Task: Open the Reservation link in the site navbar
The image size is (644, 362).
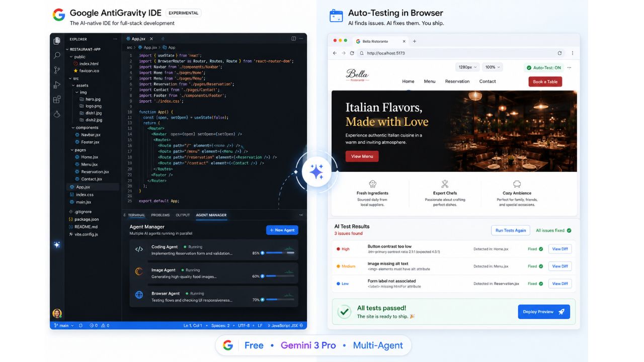Action: pos(457,81)
